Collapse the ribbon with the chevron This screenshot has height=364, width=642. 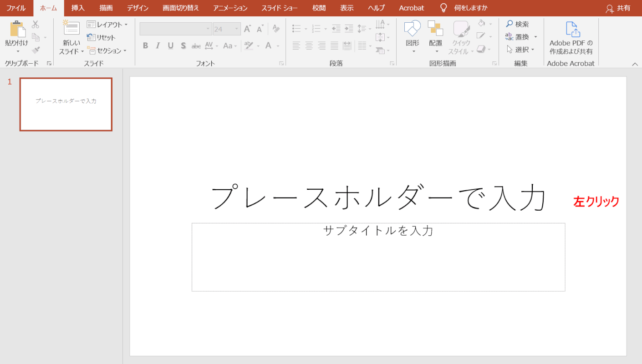pyautogui.click(x=635, y=64)
